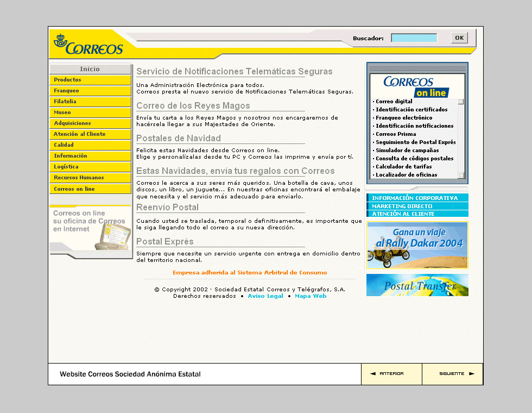Click the SIGUIENTE navigation button
Screen dimensions: 532x413
tap(453, 374)
